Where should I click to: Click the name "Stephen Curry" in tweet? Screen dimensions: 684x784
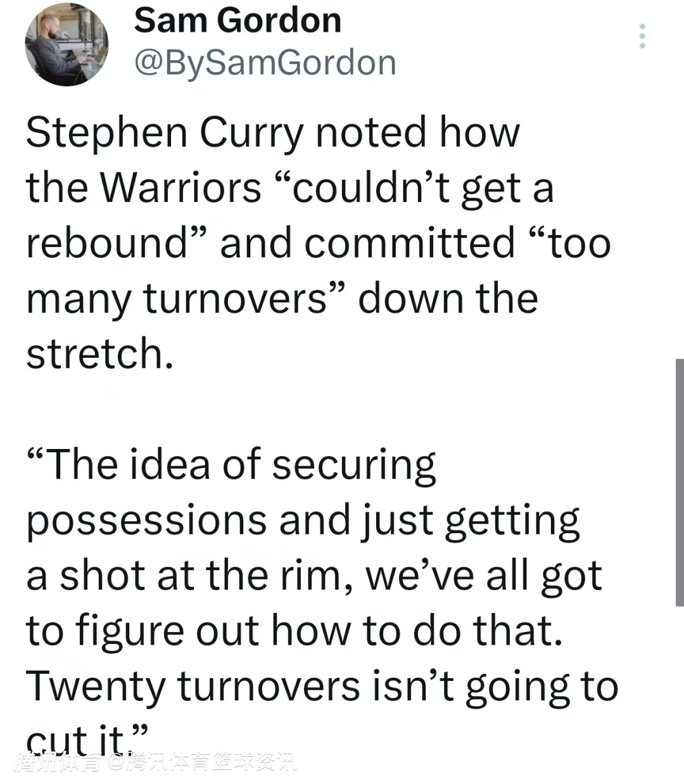165,134
